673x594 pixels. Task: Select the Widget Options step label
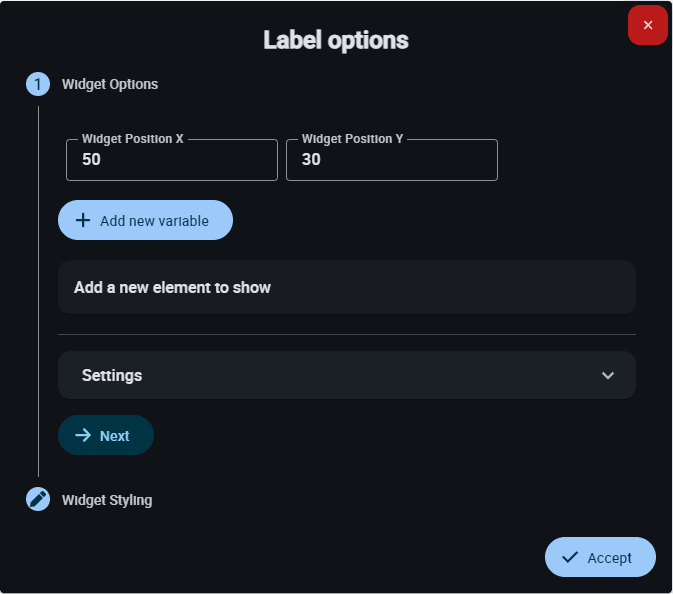110,84
